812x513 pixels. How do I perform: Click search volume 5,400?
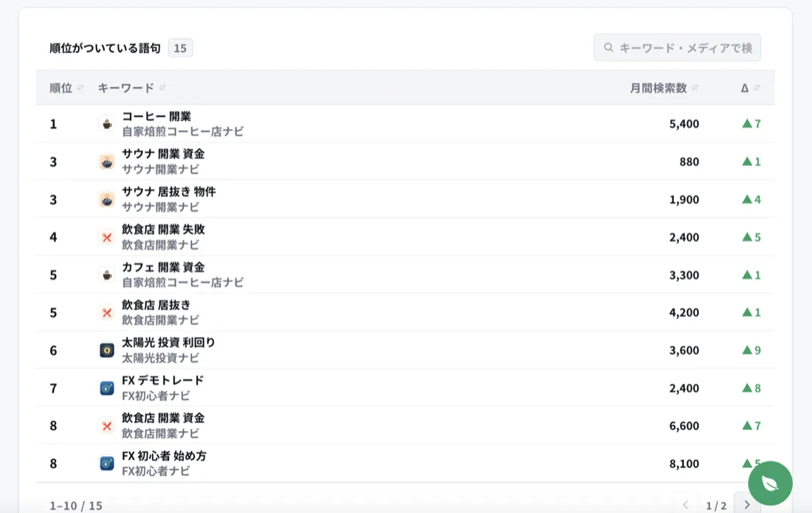(x=684, y=124)
